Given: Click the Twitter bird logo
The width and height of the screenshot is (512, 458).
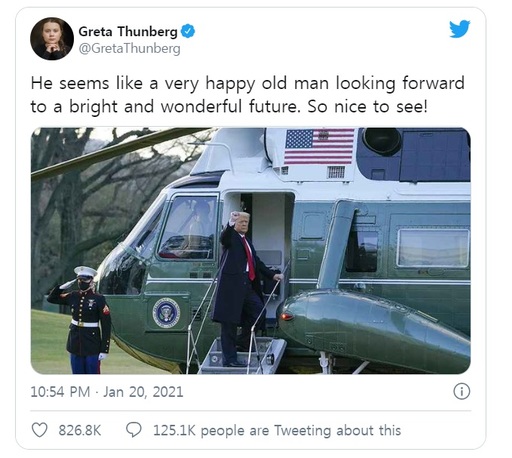Looking at the screenshot, I should click(x=460, y=29).
